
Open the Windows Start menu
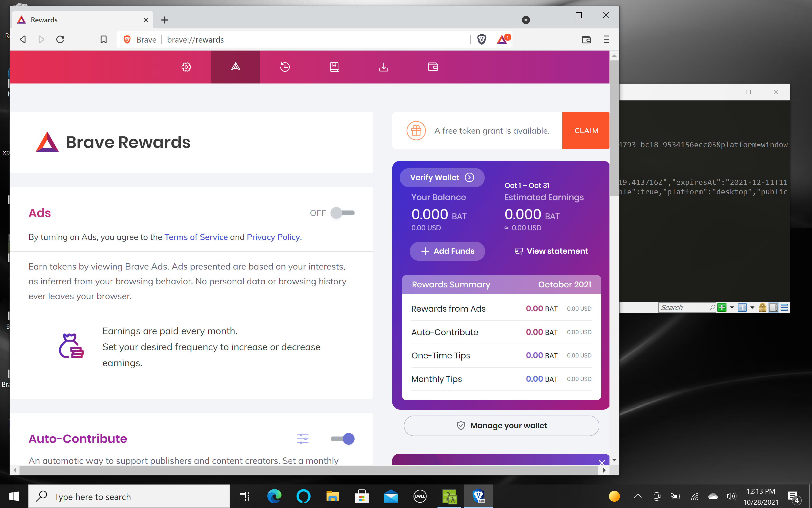point(14,496)
